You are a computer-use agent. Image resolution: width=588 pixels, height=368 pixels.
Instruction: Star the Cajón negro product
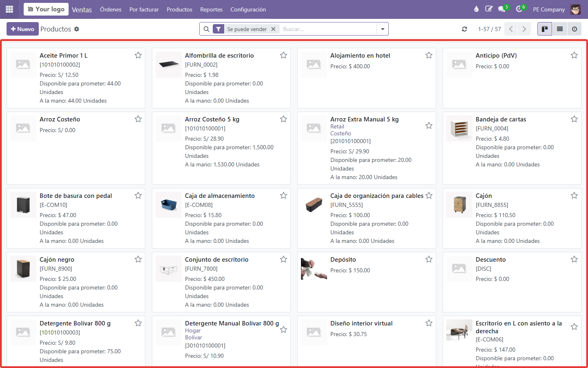click(x=138, y=259)
